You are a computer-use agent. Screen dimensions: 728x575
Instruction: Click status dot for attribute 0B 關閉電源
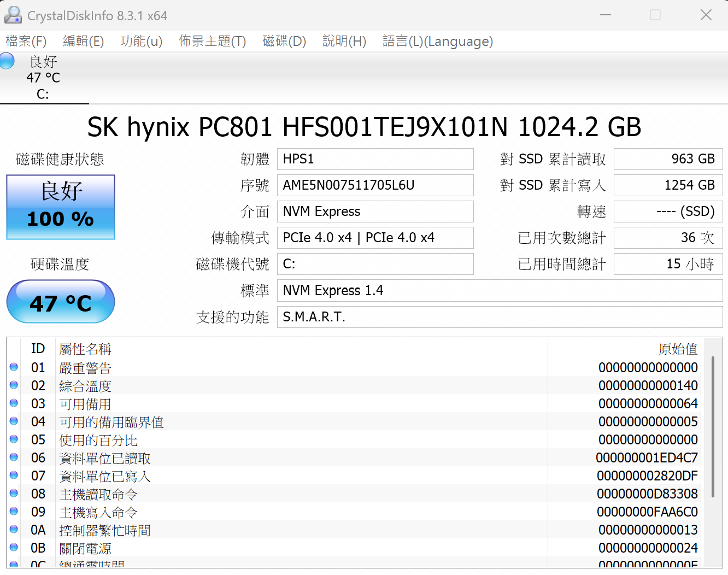pos(14,548)
